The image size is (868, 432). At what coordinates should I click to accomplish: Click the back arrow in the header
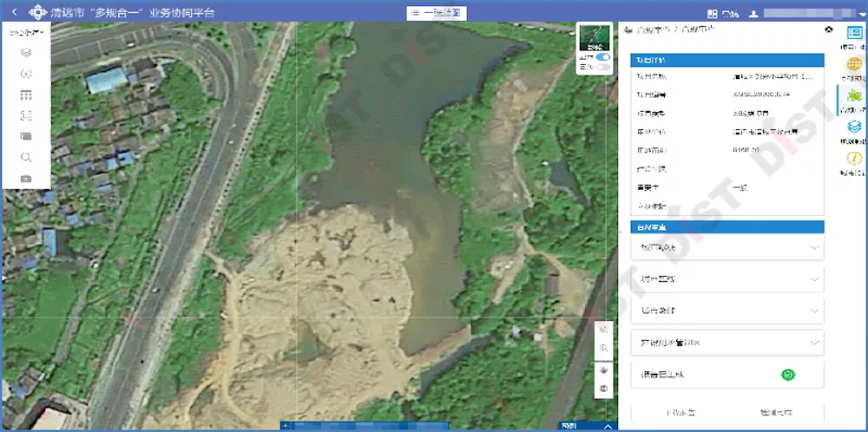click(14, 13)
